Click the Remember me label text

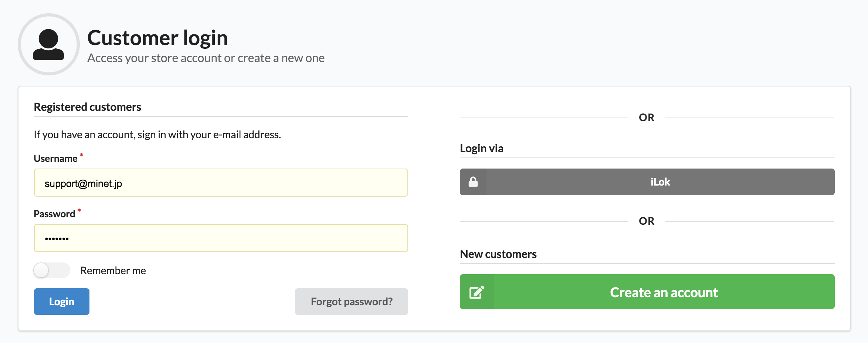[113, 271]
